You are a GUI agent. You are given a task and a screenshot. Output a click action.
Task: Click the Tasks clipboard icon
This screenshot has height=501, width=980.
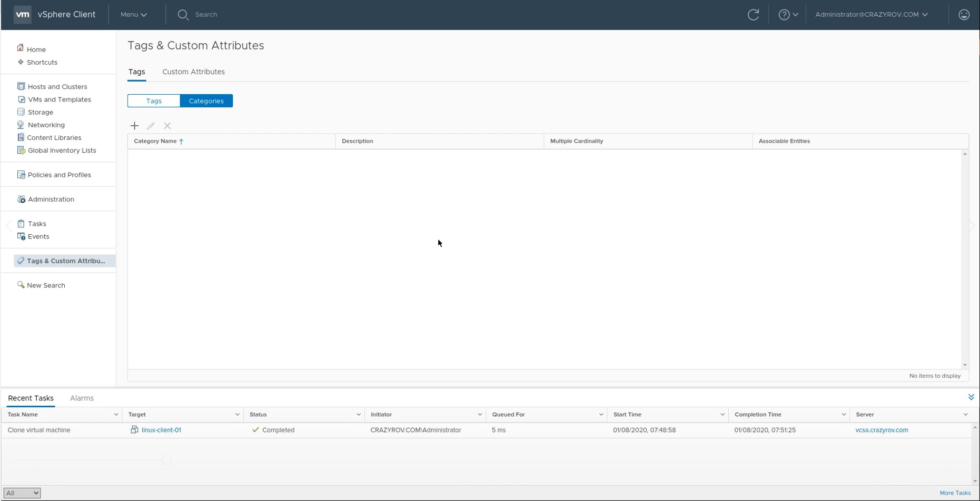pyautogui.click(x=21, y=223)
